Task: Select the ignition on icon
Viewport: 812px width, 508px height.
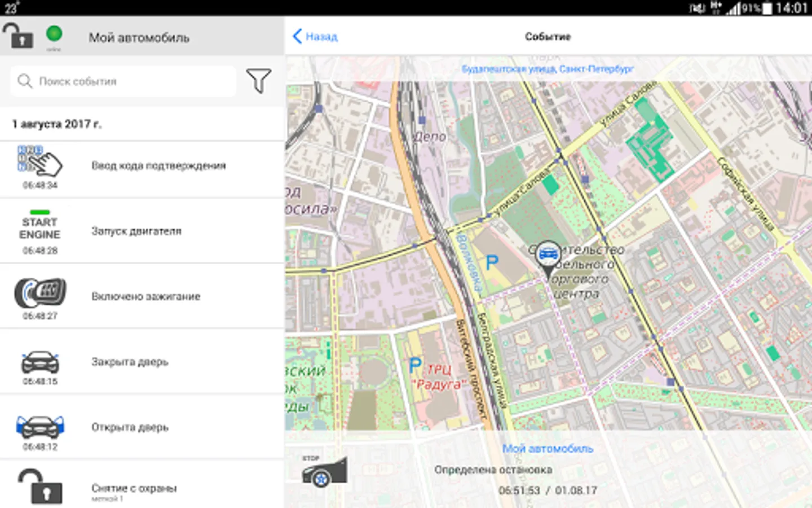Action: point(40,292)
